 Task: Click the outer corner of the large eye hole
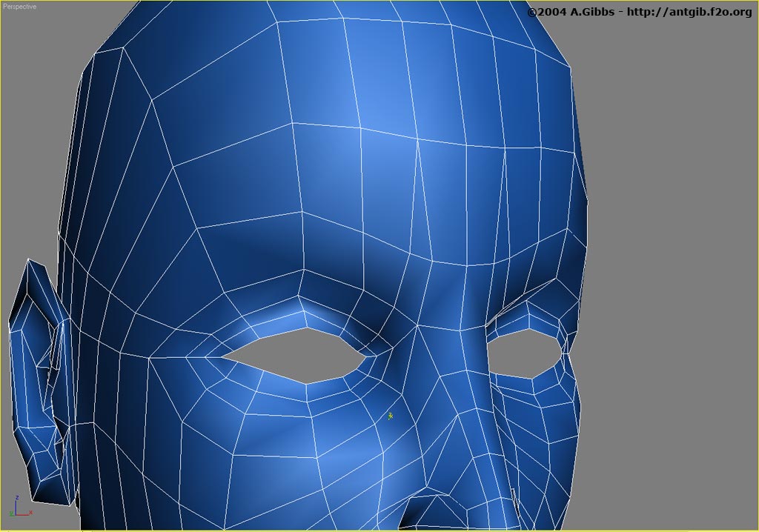coord(225,356)
